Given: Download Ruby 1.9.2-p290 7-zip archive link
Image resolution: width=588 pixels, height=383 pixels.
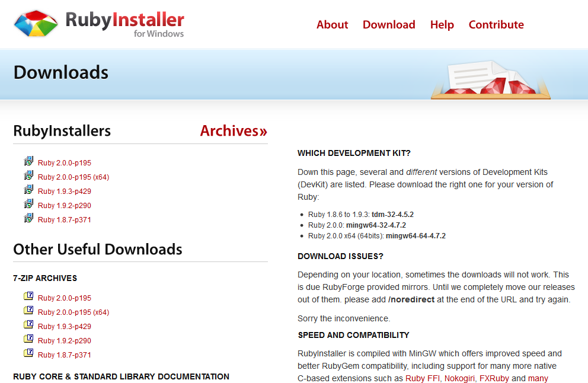Looking at the screenshot, I should tap(65, 341).
